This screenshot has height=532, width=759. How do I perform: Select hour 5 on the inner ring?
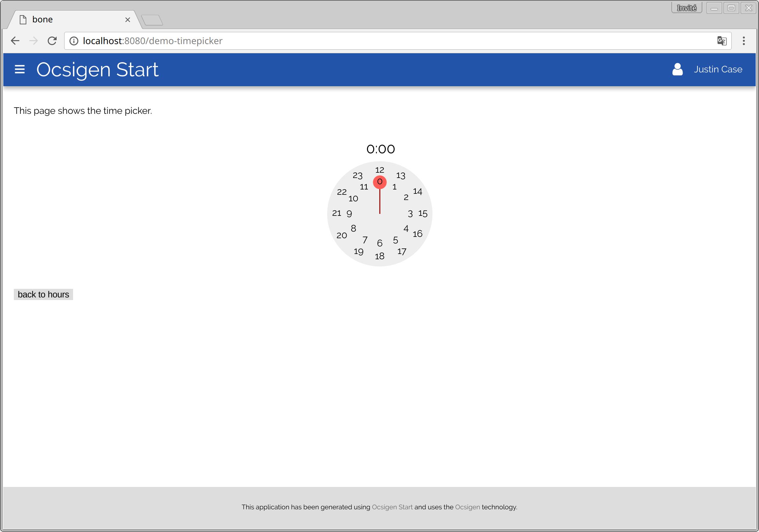coord(395,240)
